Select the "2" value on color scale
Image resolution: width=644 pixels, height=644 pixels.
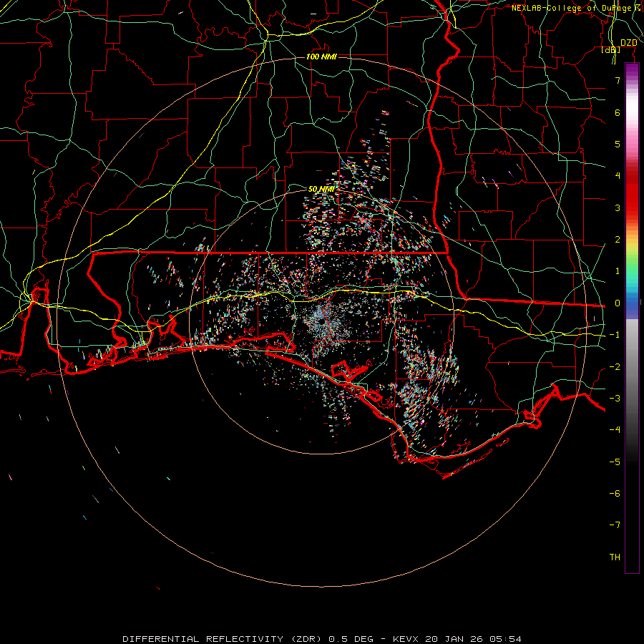tap(618, 240)
